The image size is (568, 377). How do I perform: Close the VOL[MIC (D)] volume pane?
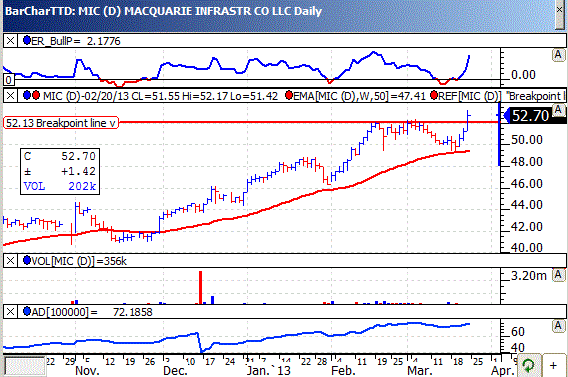10,260
